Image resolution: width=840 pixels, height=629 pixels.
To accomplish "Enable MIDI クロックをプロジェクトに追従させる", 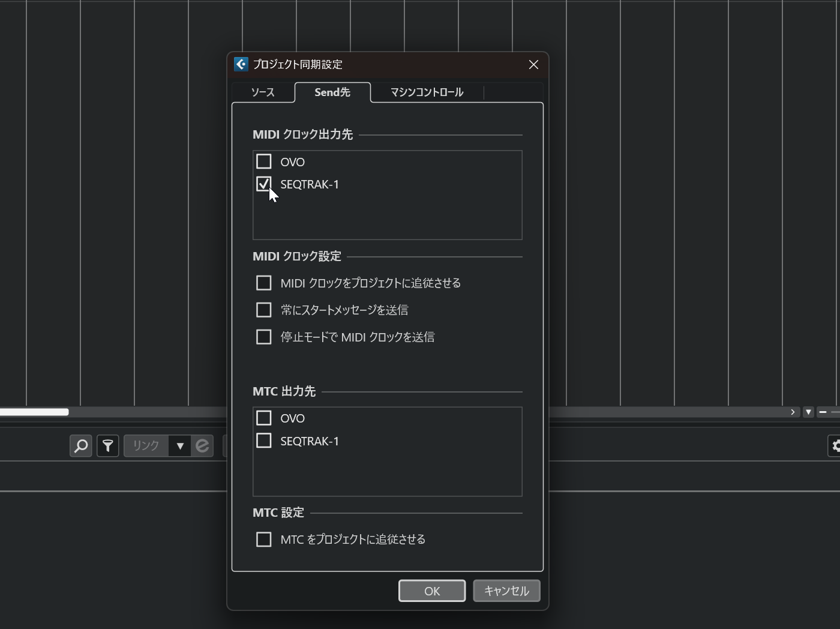I will pos(264,283).
